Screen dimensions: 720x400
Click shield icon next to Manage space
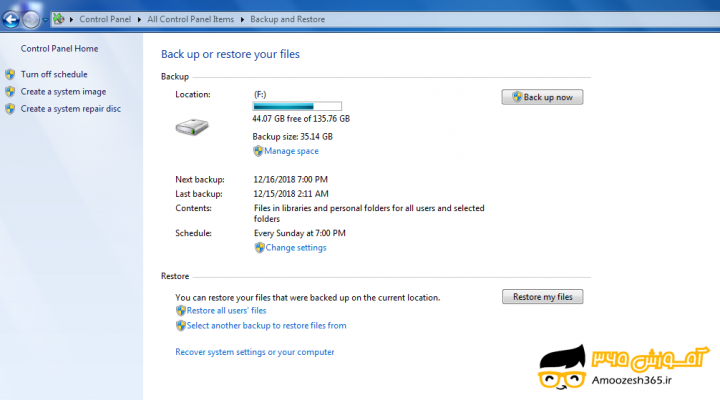click(258, 151)
